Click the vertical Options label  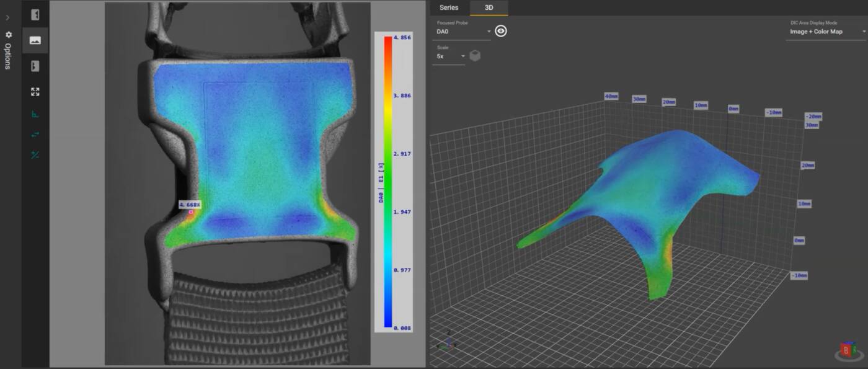pyautogui.click(x=8, y=56)
